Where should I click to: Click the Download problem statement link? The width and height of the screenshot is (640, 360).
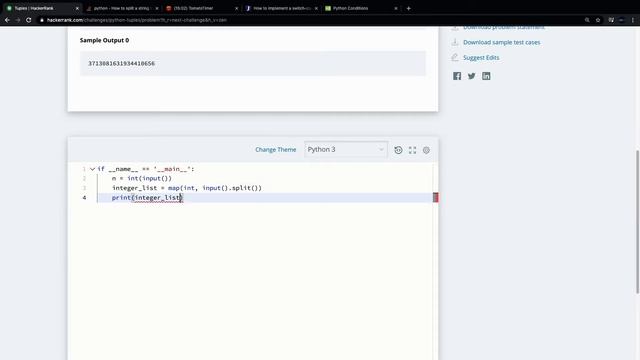[504, 27]
